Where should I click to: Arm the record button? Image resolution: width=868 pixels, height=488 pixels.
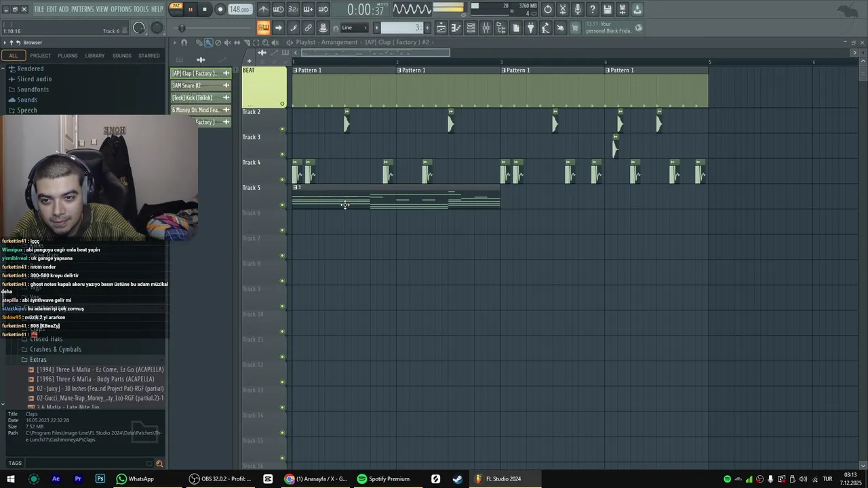click(220, 9)
